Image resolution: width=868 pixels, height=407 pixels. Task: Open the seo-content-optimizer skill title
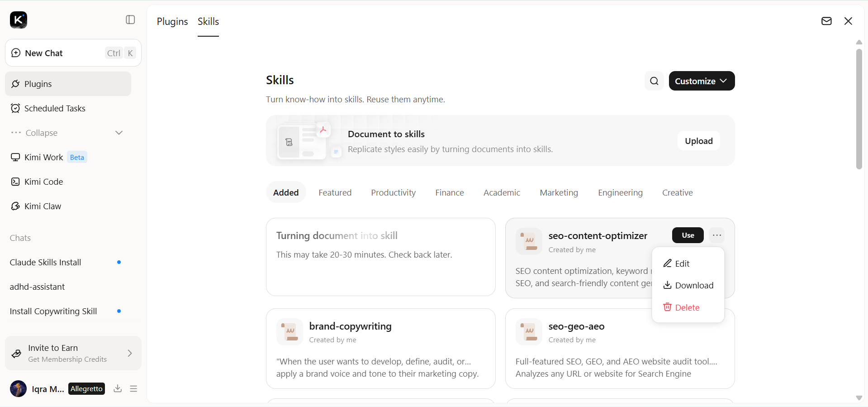click(x=598, y=235)
